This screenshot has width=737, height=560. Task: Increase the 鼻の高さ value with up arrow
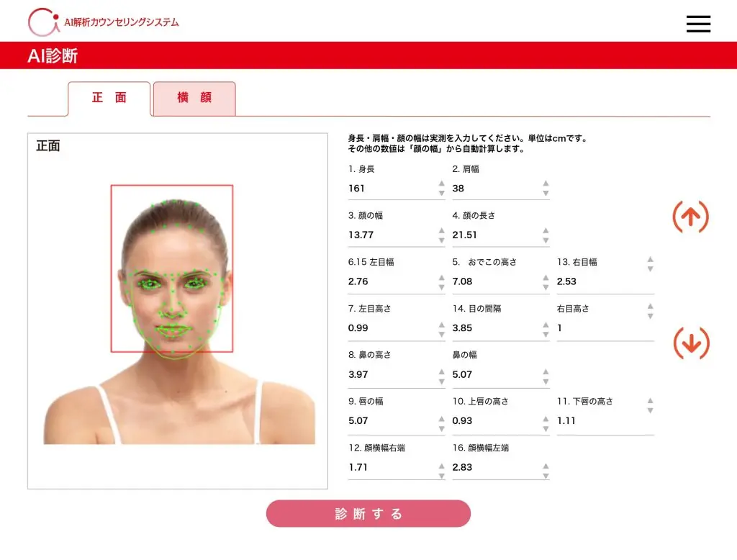click(x=441, y=371)
